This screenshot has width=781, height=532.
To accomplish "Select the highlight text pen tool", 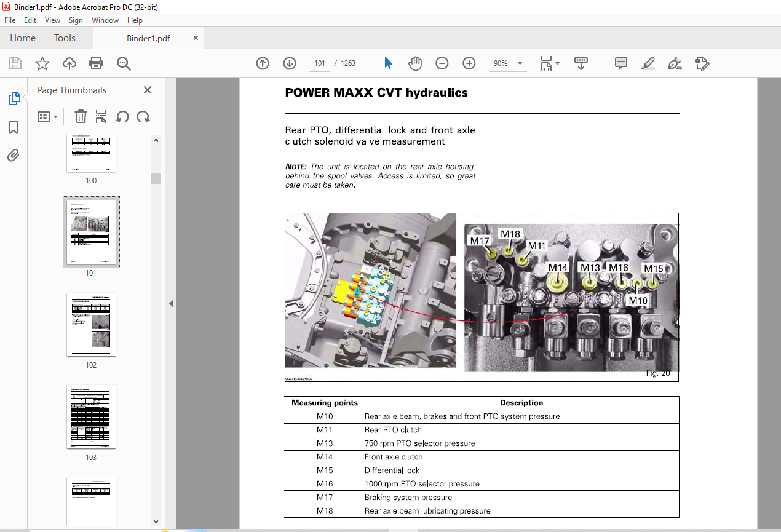I will (648, 63).
